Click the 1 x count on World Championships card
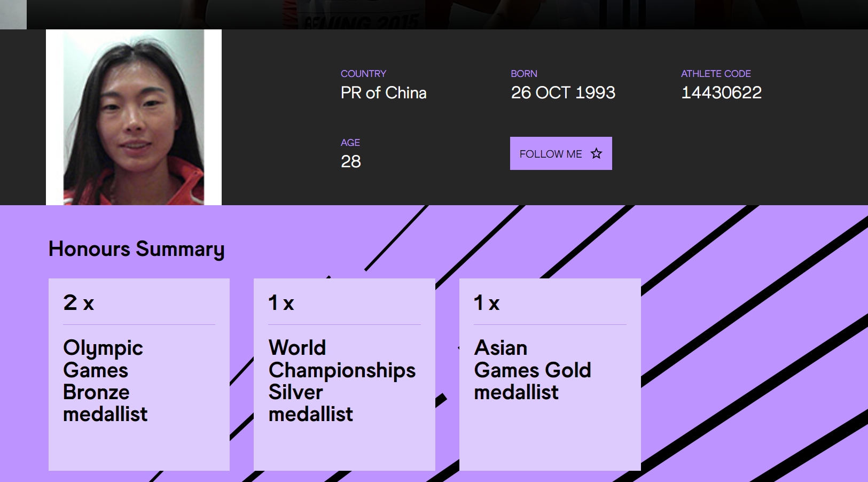Image resolution: width=868 pixels, height=482 pixels. point(281,303)
